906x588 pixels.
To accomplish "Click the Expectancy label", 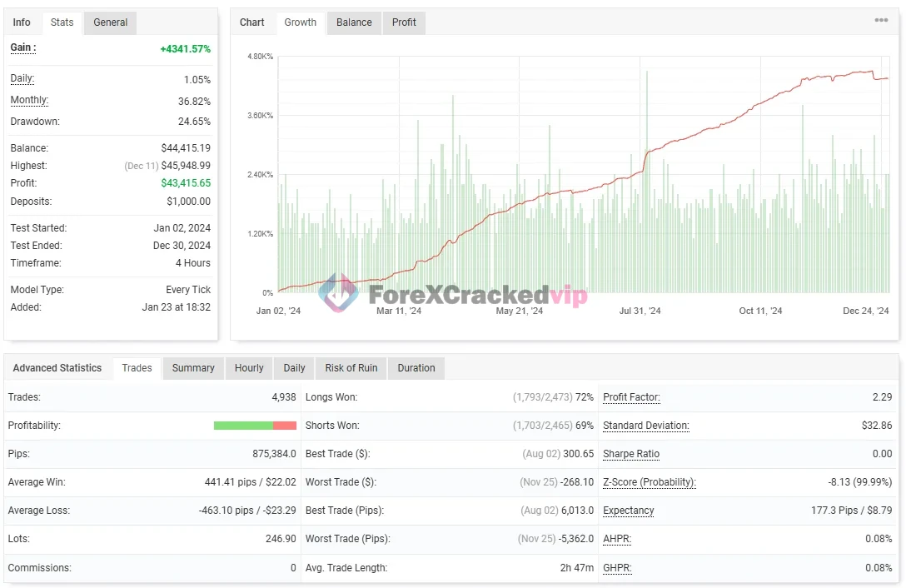I will pyautogui.click(x=628, y=511).
